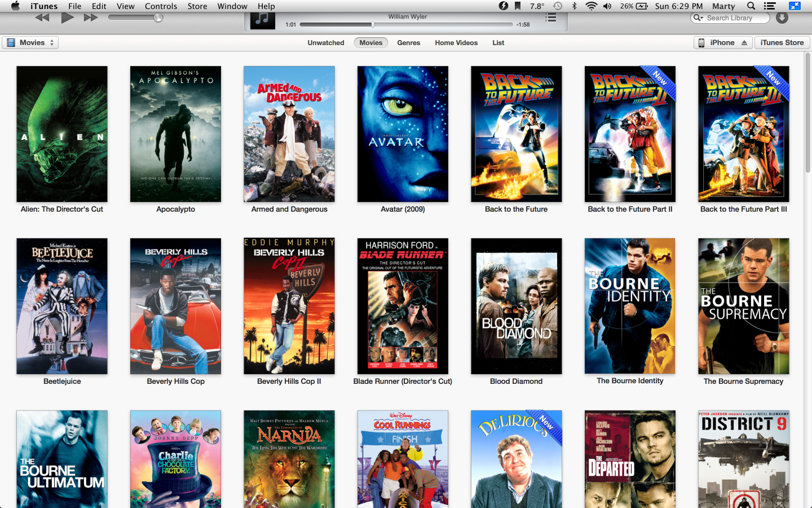Click the Bluetooth menu bar icon
Screen dimensions: 812x508
(x=574, y=6)
